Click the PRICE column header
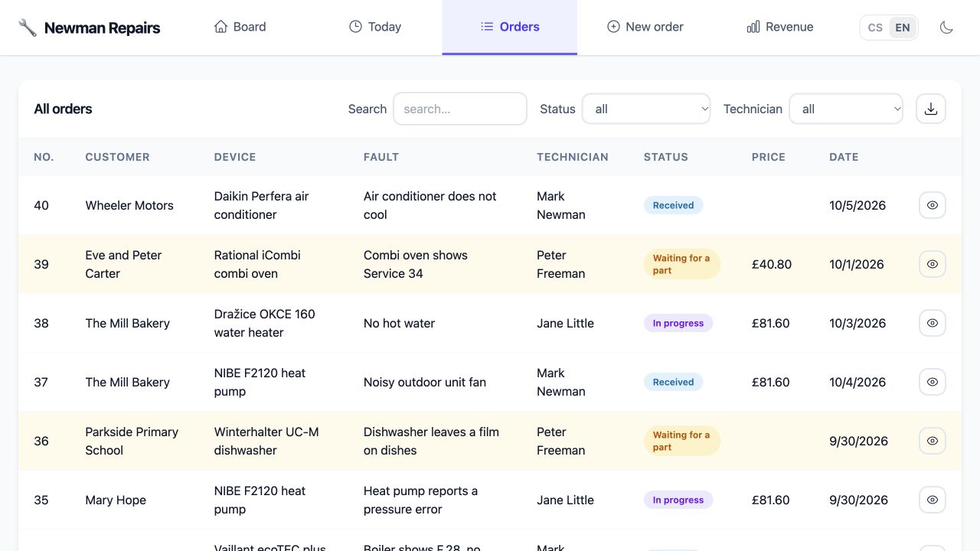This screenshot has height=551, width=980. [769, 157]
